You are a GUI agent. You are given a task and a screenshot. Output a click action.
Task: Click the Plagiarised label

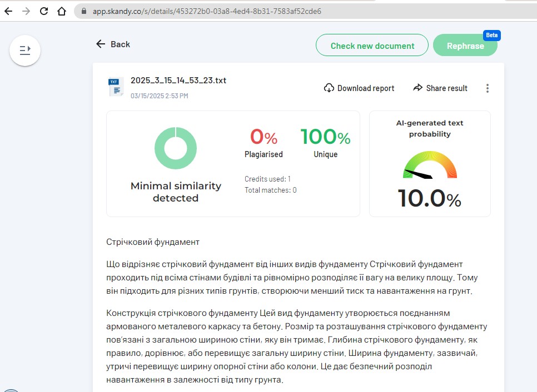(263, 154)
